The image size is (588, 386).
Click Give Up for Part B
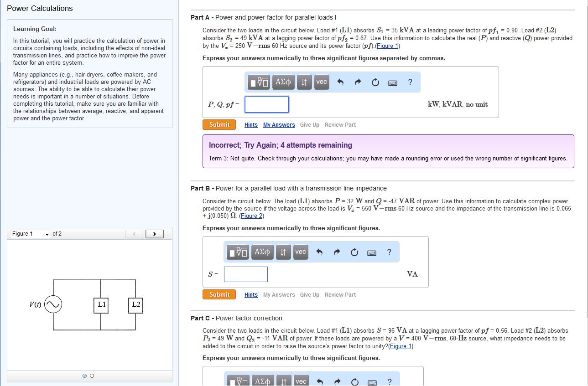[310, 295]
